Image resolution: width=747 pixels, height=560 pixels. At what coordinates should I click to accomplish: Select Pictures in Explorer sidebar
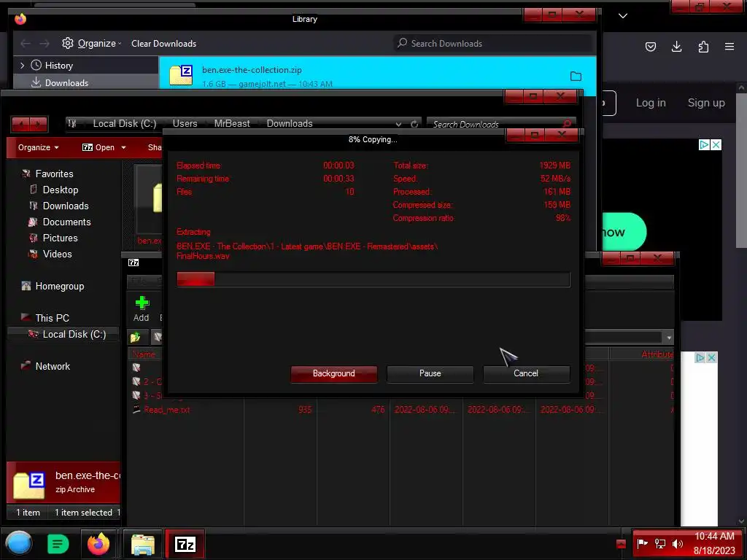pos(60,238)
